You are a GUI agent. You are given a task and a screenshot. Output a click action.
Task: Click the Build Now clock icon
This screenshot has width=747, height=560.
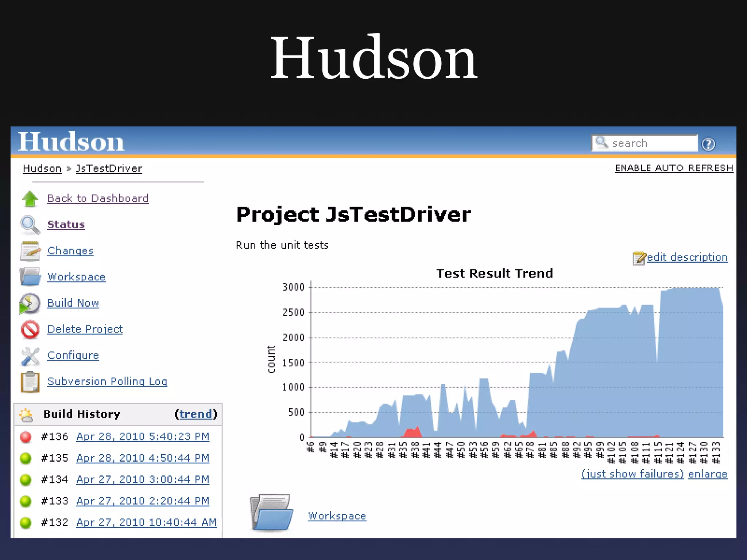(x=30, y=303)
